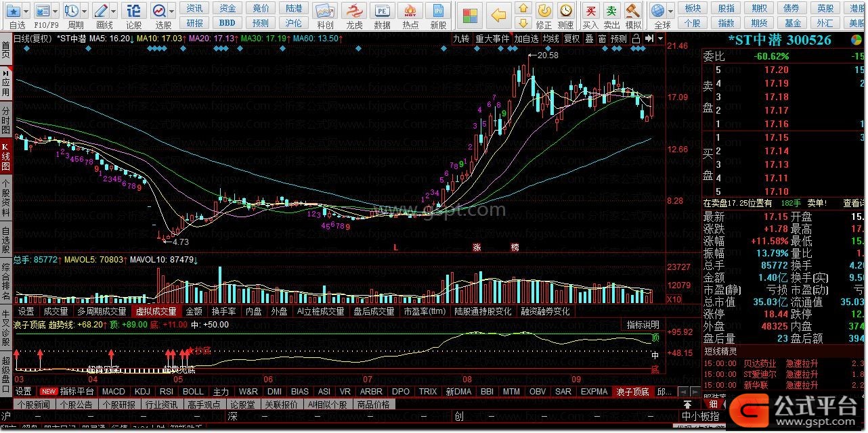Go back with the orange left arrow
The height and width of the screenshot is (433, 868).
(x=498, y=15)
